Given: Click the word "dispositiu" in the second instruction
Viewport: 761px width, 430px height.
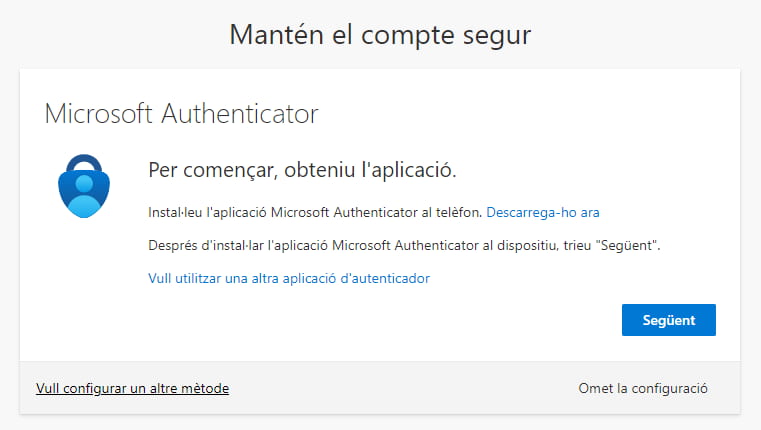Looking at the screenshot, I should coord(506,245).
